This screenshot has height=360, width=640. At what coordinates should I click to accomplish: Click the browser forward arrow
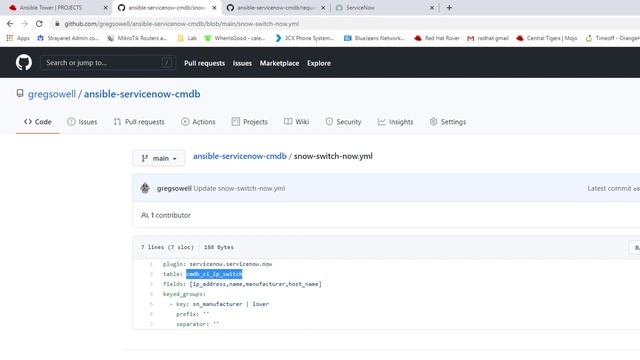pyautogui.click(x=24, y=24)
